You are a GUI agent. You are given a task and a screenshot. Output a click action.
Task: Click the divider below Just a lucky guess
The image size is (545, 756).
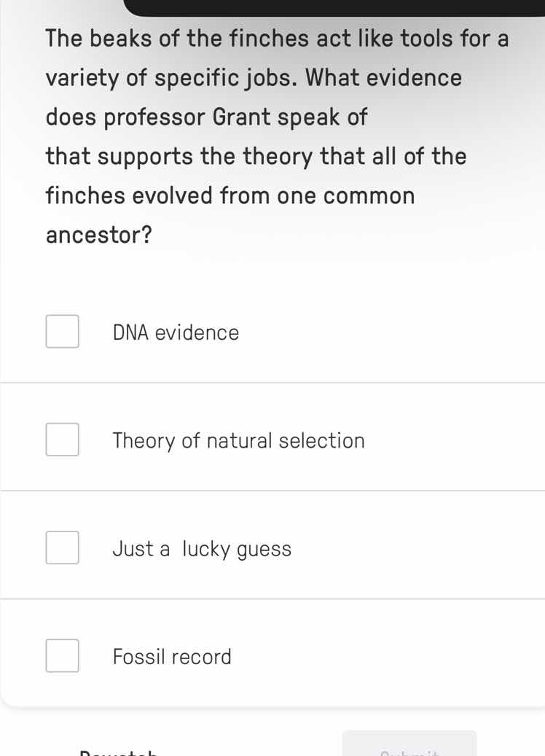tap(272, 599)
